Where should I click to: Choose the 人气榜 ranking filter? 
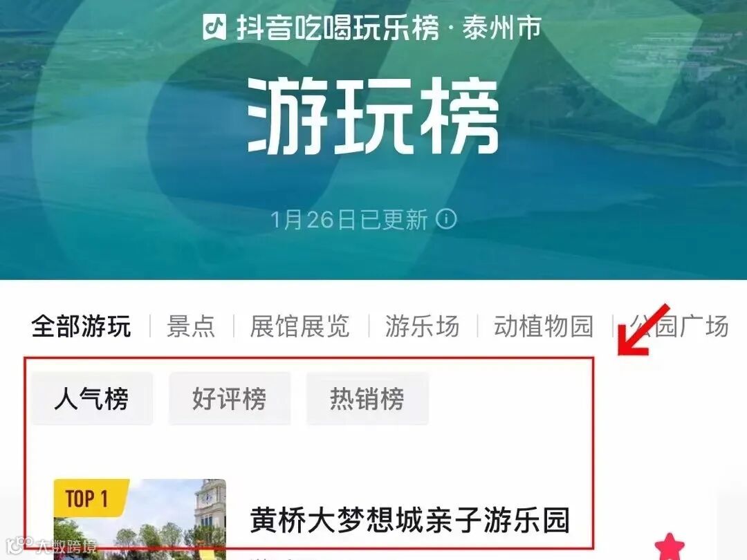point(92,399)
